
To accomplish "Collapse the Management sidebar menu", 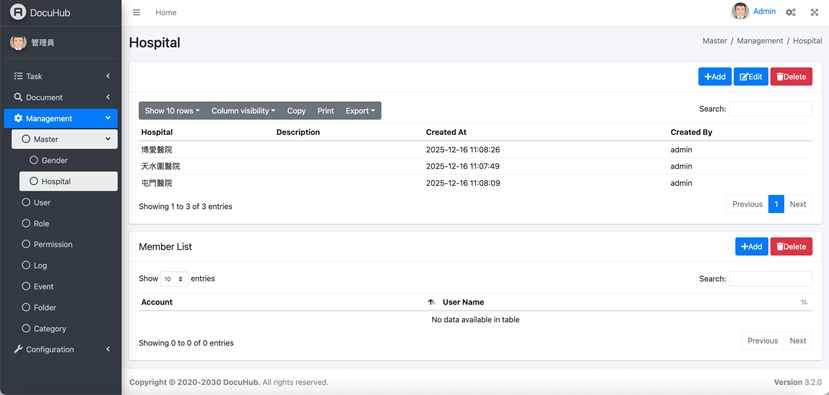I will [61, 118].
